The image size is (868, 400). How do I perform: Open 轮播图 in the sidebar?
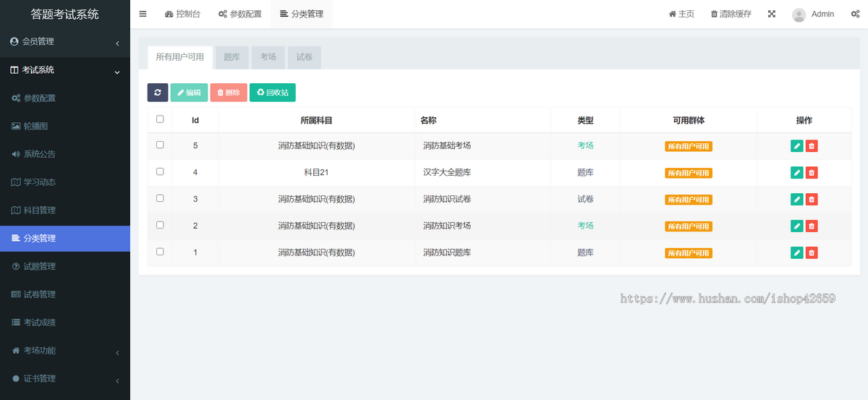click(65, 126)
